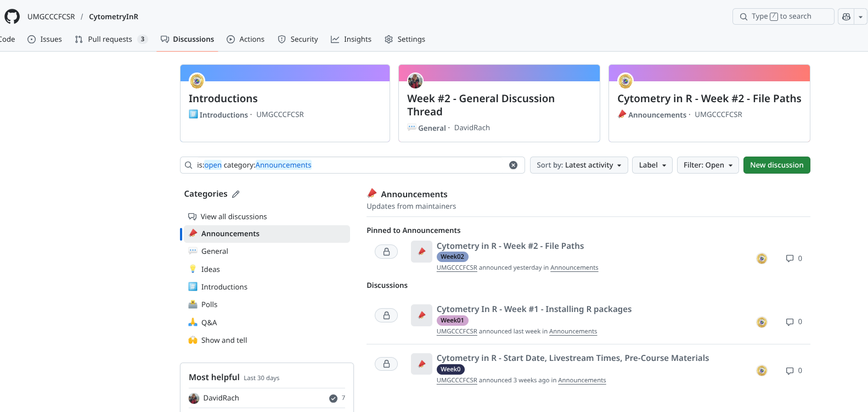The width and height of the screenshot is (868, 412).
Task: Click the GitHub logo icon
Action: 12,16
